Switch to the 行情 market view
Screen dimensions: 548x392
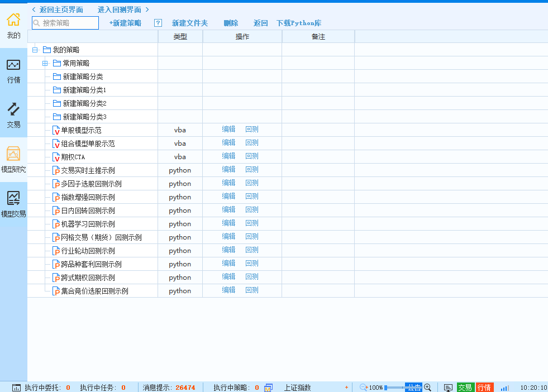13,71
